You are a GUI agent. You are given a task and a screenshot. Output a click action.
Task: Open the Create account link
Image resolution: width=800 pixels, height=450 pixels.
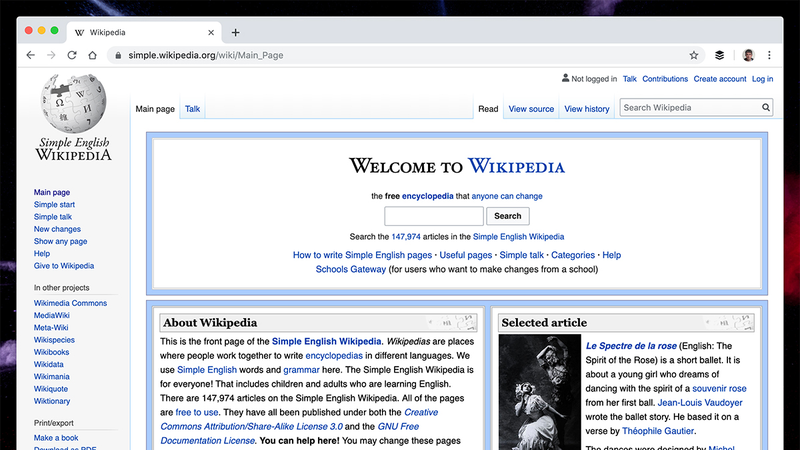[720, 79]
